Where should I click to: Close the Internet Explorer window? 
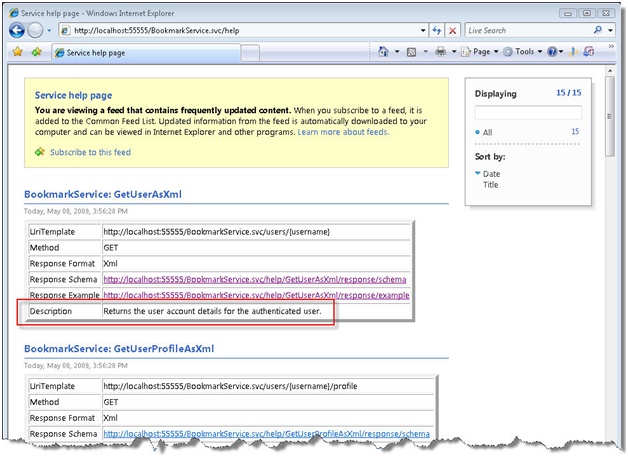606,13
